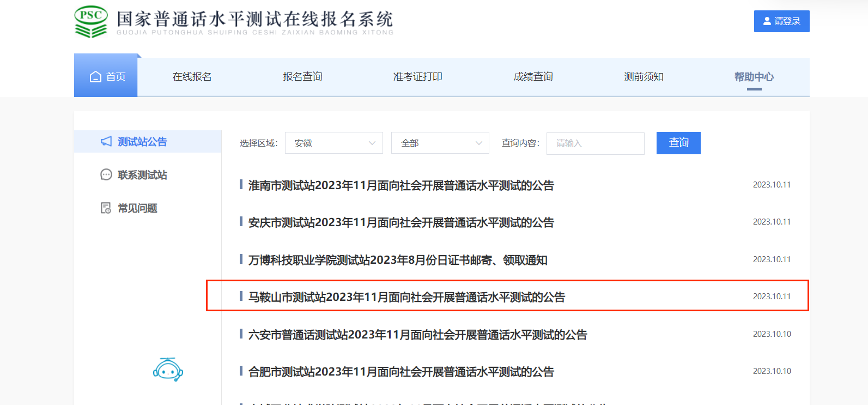868x405 pixels.
Task: Click the PSC logo icon
Action: 91,22
